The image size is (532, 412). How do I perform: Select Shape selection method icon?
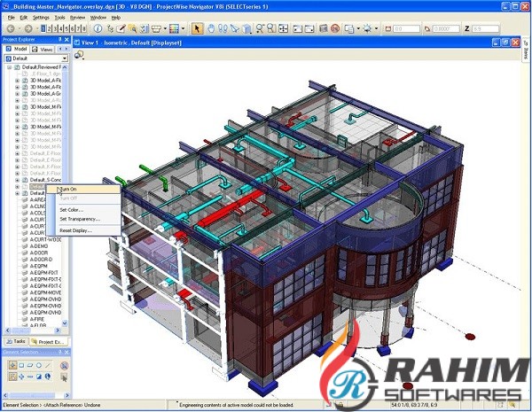(30, 366)
